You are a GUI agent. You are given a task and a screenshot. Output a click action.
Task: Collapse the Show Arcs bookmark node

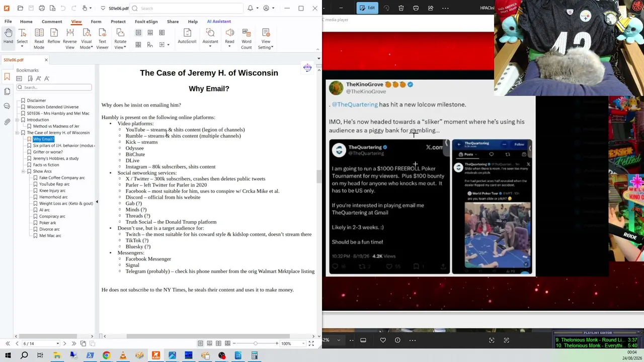[23, 171]
